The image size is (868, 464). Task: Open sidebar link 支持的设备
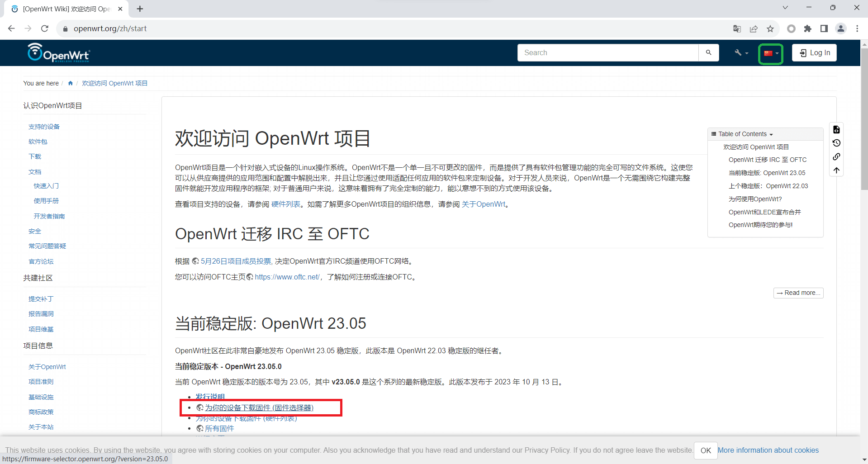coord(44,127)
